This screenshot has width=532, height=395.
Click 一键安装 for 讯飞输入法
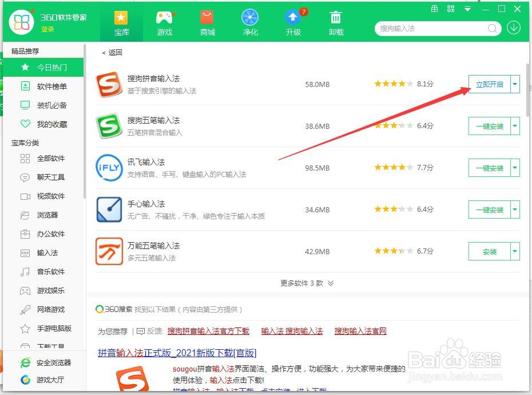click(x=489, y=168)
